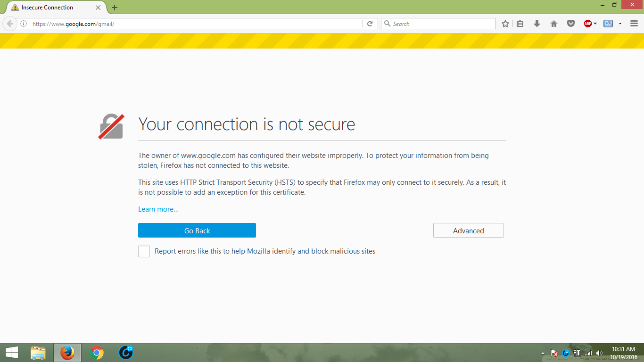
Task: Open the dropdown arrow next to QJ icon
Action: 620,24
